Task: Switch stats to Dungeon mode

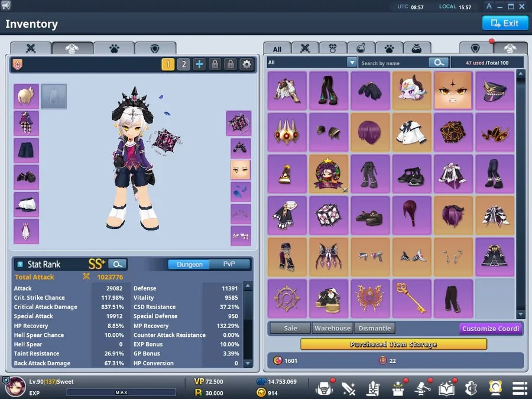Action: (x=189, y=264)
